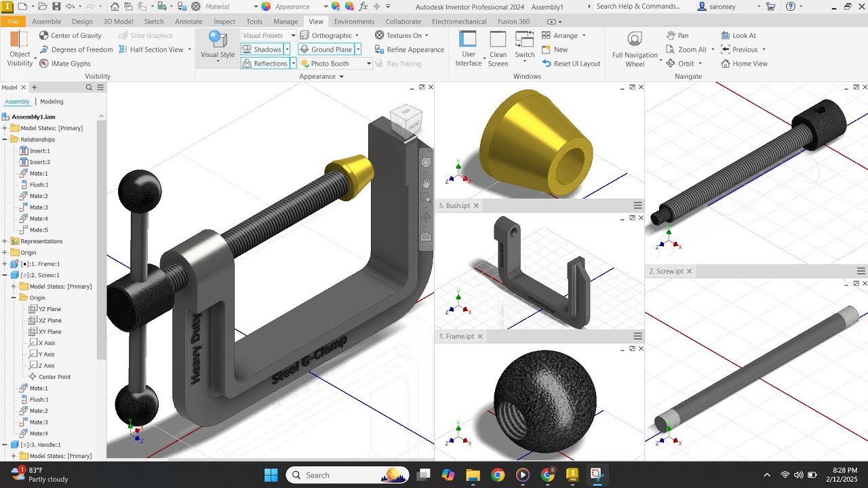
Task: Close the 5. Bush.ipt document tab
Action: (476, 205)
